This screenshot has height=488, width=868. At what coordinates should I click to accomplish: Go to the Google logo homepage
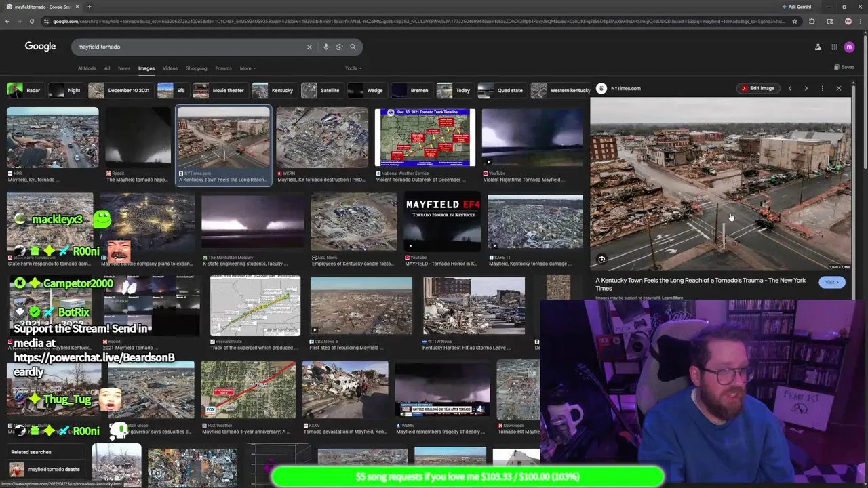tap(40, 46)
